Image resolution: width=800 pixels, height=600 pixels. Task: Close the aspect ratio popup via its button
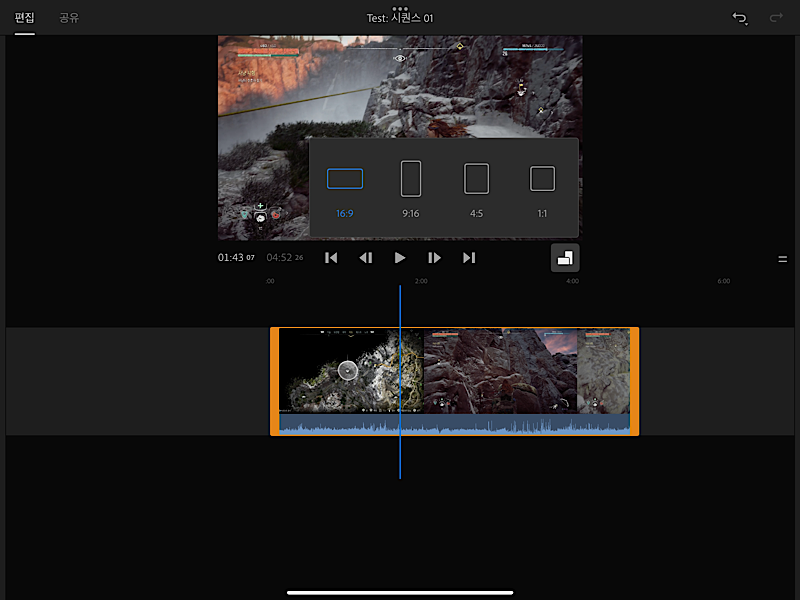[x=565, y=258]
